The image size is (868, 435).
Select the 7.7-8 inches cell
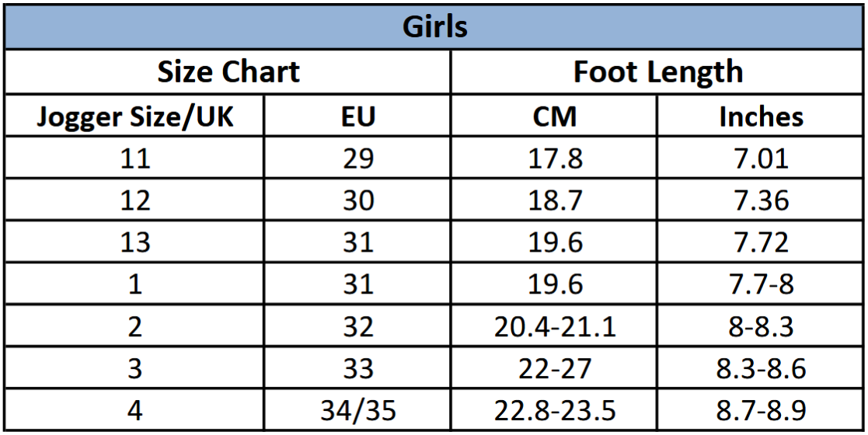click(x=761, y=284)
